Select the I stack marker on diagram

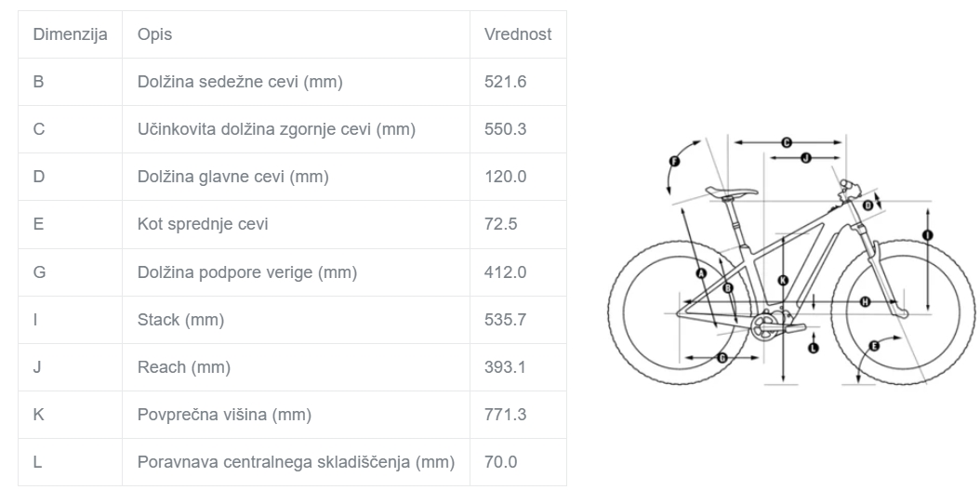click(x=927, y=236)
